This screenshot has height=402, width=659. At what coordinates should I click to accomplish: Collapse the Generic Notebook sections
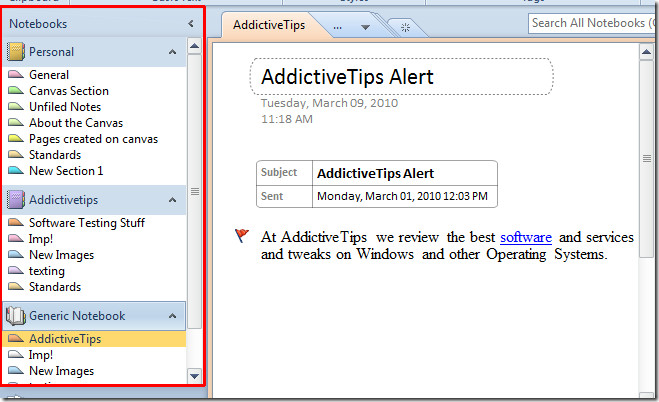172,316
